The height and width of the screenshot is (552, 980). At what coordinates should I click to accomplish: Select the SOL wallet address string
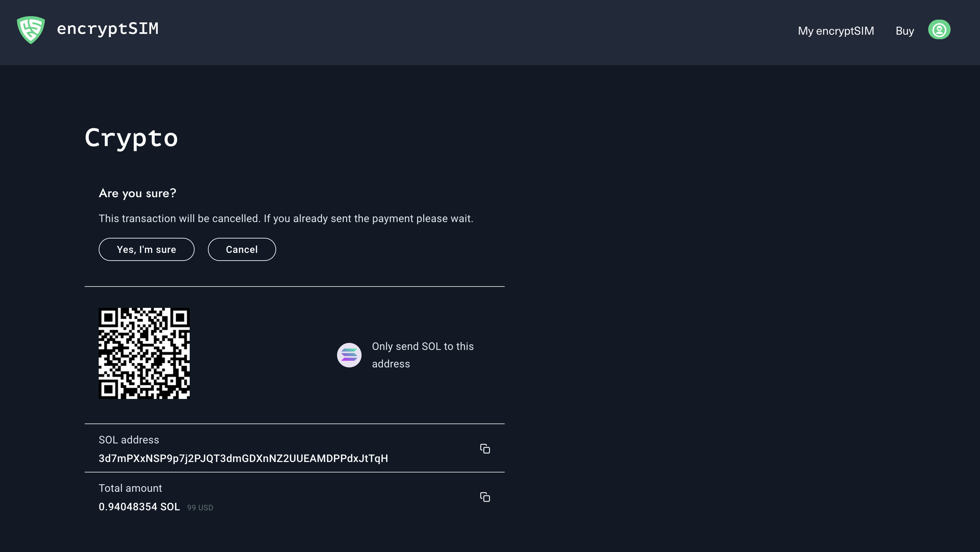[243, 458]
